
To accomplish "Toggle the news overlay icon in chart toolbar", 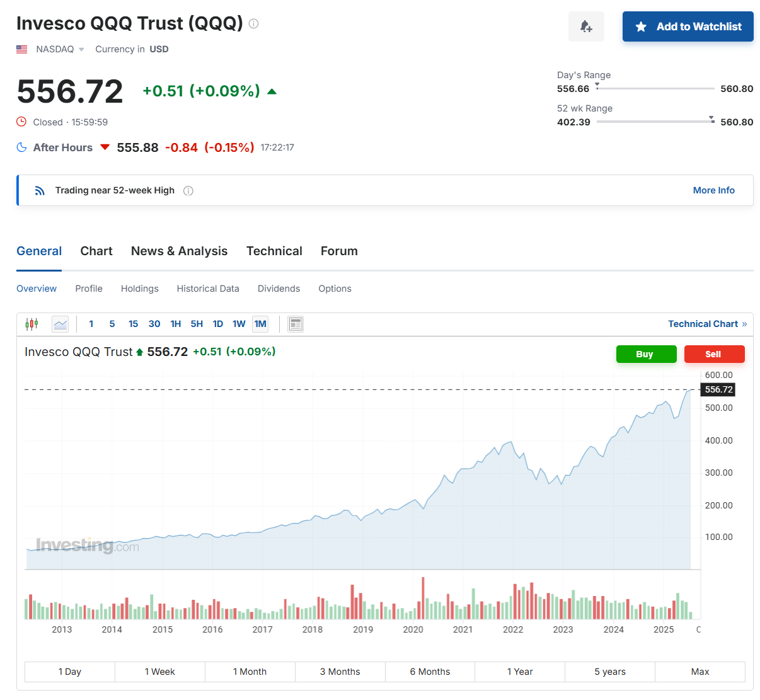I will (296, 324).
